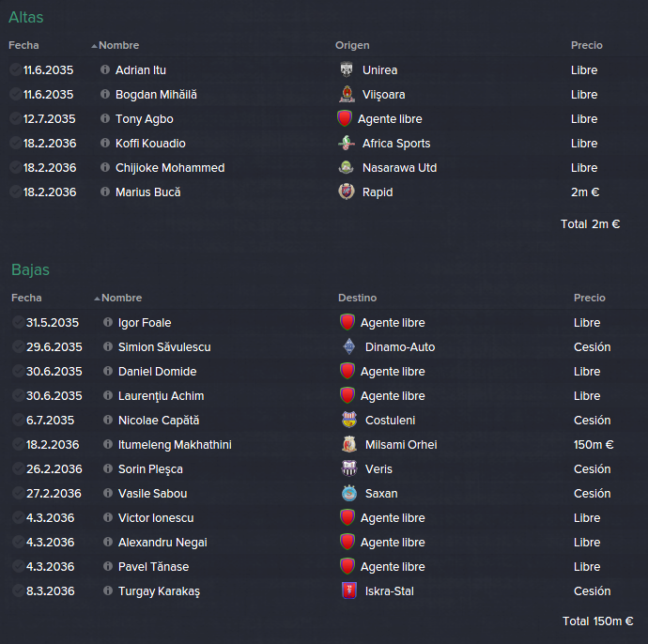Click the info icon beside Marius Bucă
Image resolution: width=648 pixels, height=644 pixels.
(105, 192)
